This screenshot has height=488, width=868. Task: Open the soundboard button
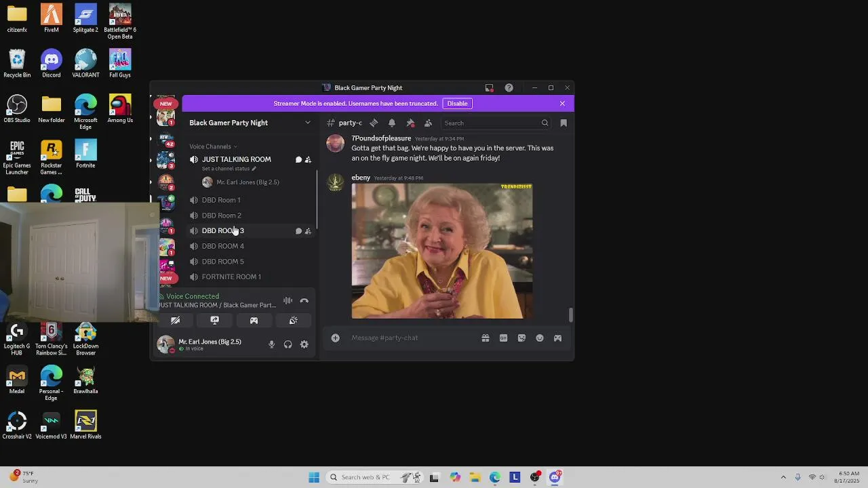click(293, 321)
